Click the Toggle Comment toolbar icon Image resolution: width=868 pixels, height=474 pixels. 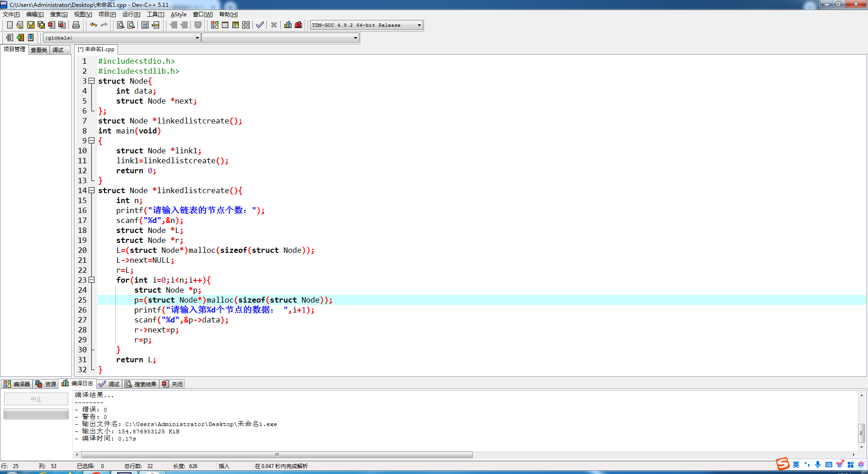click(x=198, y=25)
